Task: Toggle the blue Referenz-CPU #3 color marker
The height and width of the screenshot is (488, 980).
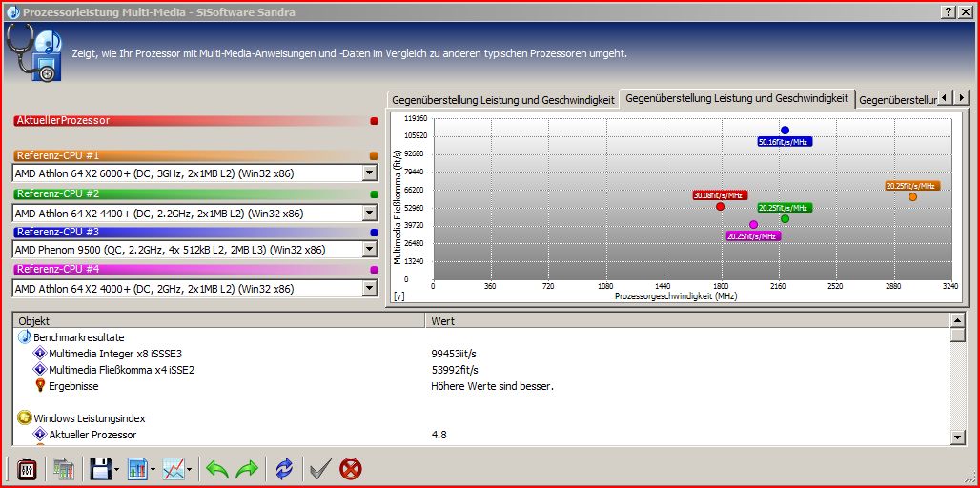Action: click(x=374, y=233)
